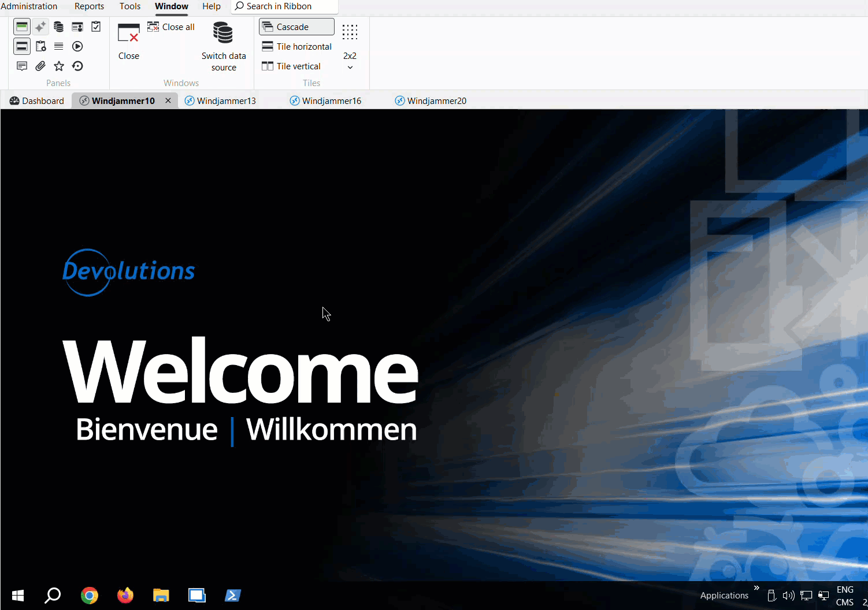Toggle the sparkle stars panel button
The height and width of the screenshot is (610, 868).
[x=40, y=27]
